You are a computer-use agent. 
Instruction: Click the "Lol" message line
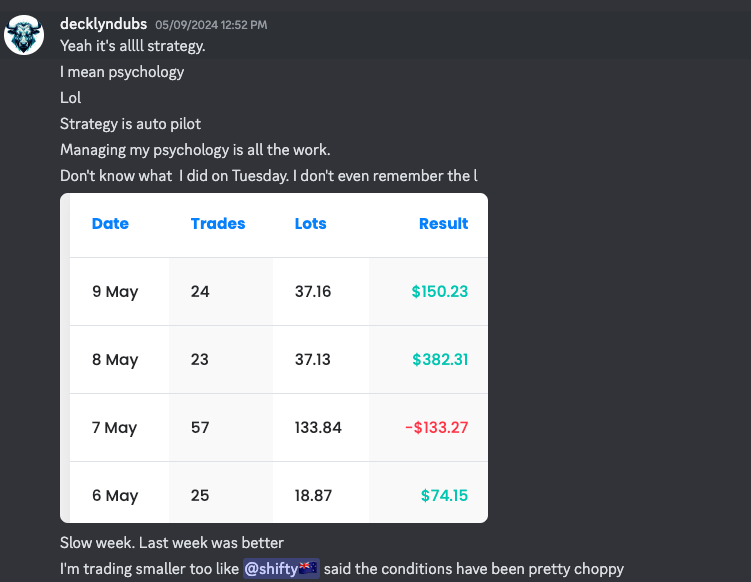click(x=71, y=98)
